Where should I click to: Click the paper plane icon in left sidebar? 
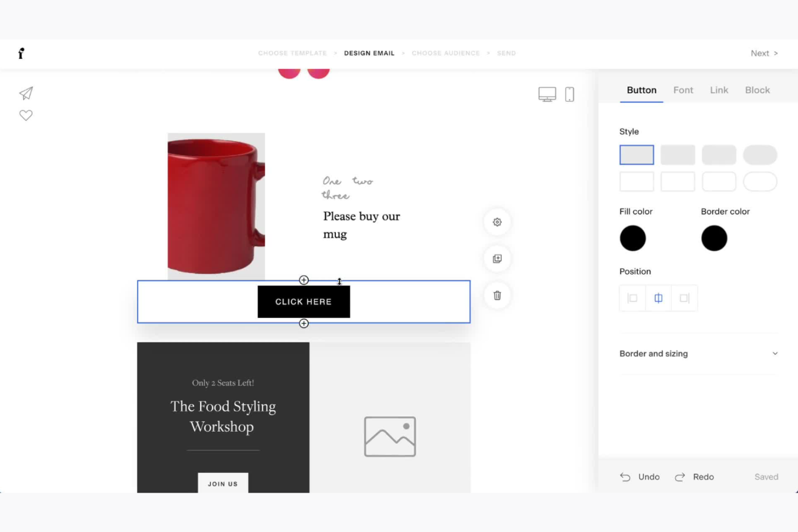pos(26,93)
